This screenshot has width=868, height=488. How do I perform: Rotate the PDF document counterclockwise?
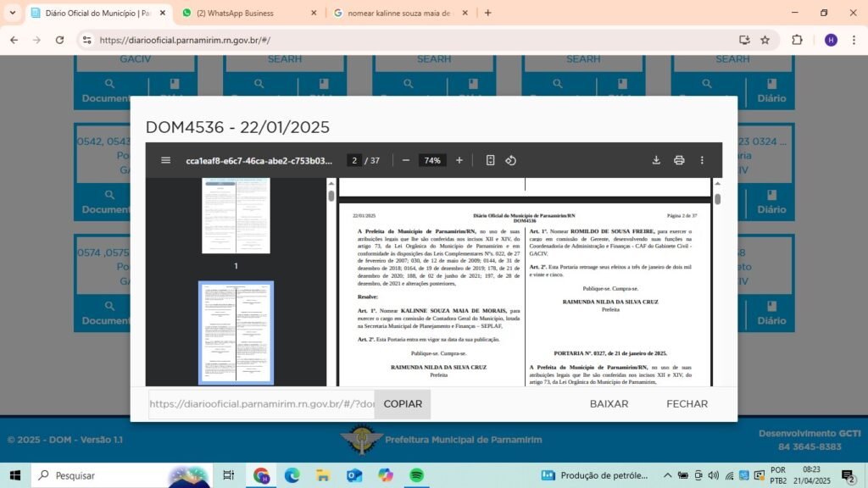coord(510,160)
